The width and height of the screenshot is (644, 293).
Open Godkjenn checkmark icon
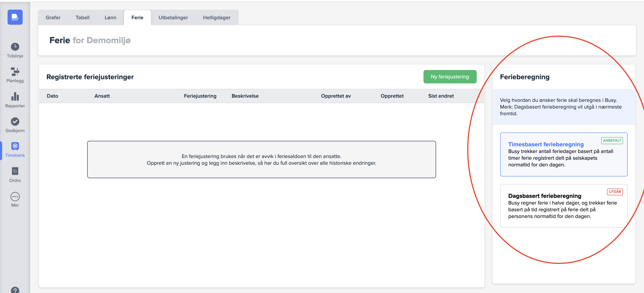click(15, 122)
